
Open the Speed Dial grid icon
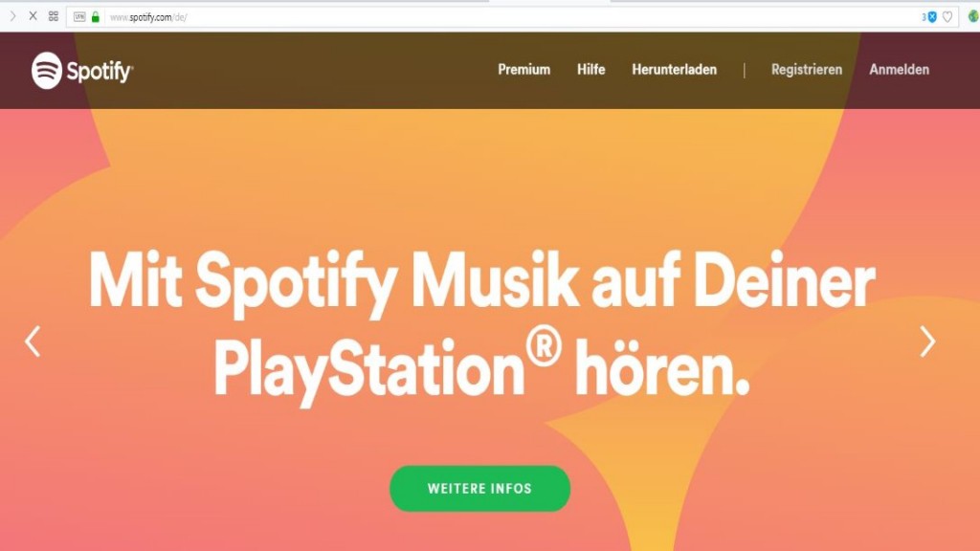tap(54, 16)
